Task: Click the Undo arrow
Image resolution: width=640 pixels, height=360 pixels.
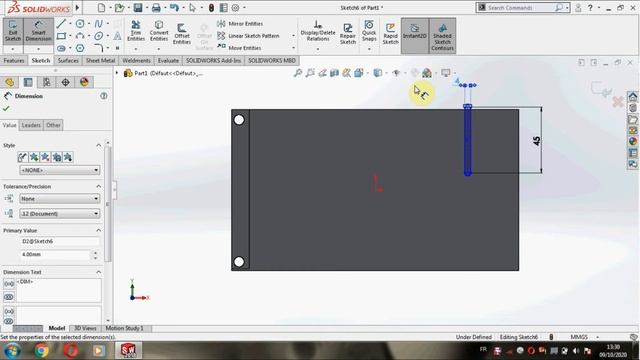Action: 174,7
